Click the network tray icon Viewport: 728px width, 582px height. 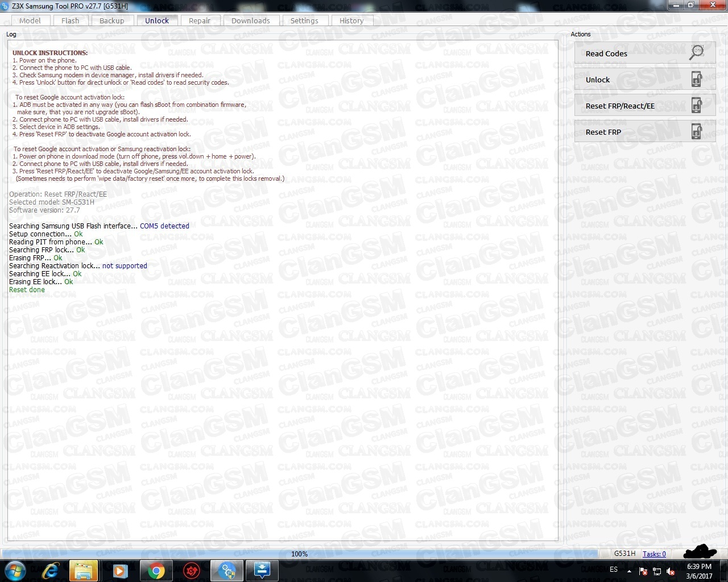(x=657, y=571)
